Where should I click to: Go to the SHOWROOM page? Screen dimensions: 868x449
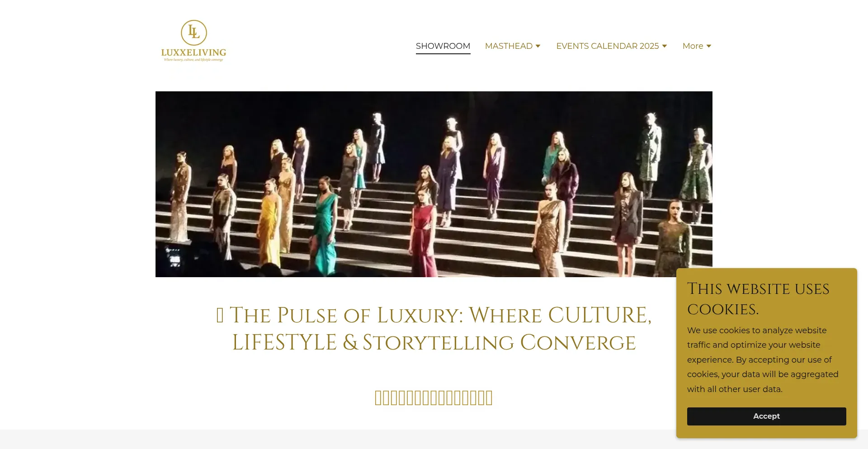443,46
